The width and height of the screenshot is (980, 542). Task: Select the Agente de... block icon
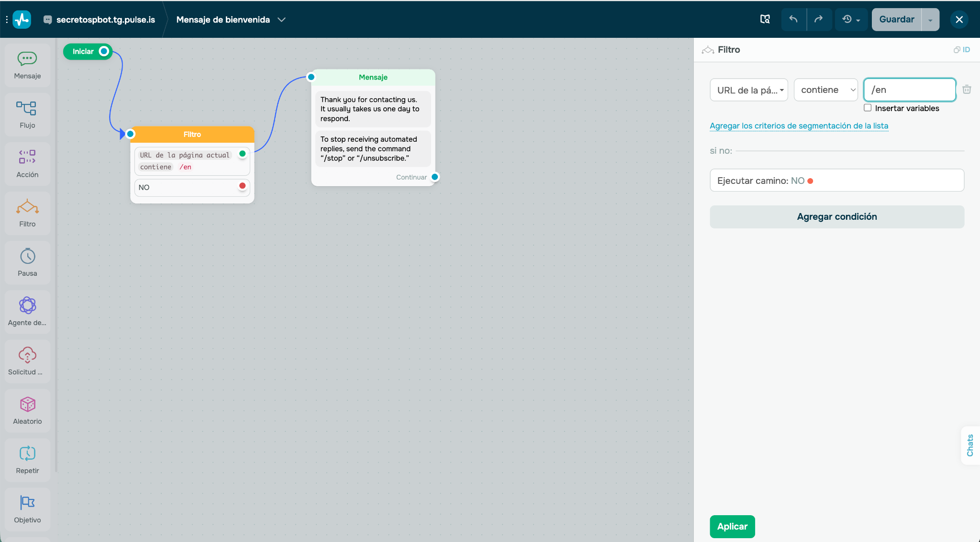27,305
